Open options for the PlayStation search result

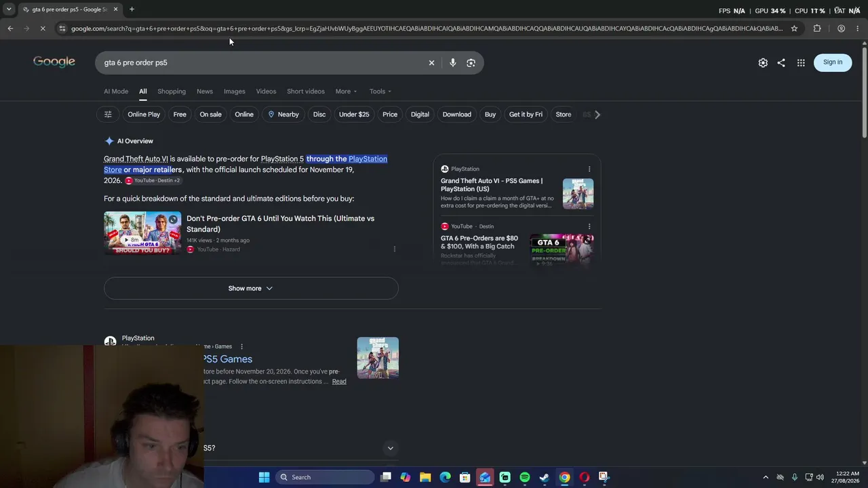pos(241,346)
